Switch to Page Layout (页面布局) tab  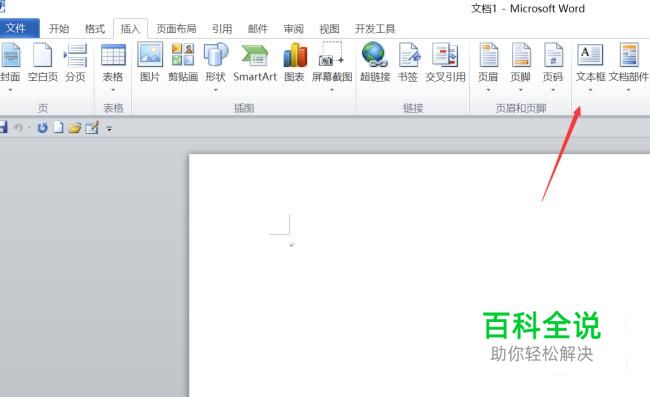click(x=176, y=29)
